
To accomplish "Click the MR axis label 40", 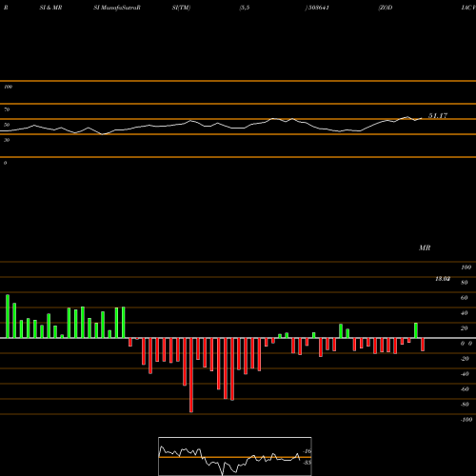I will [465, 313].
